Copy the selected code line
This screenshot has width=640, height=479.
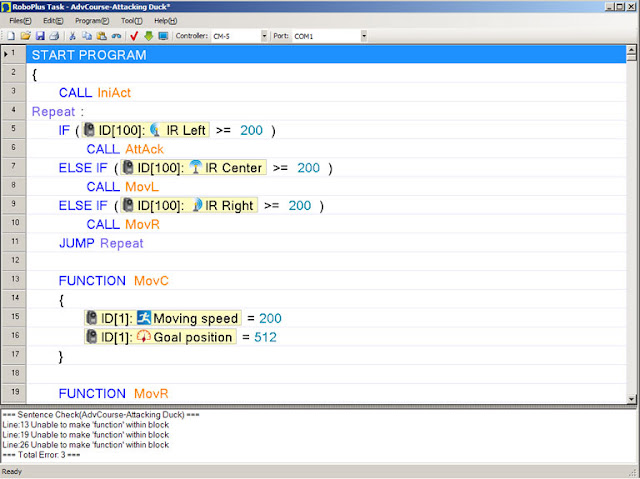(x=87, y=36)
